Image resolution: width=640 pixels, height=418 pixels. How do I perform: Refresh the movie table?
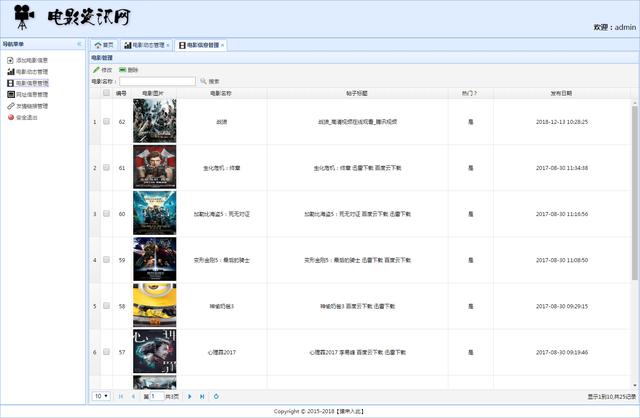[216, 396]
